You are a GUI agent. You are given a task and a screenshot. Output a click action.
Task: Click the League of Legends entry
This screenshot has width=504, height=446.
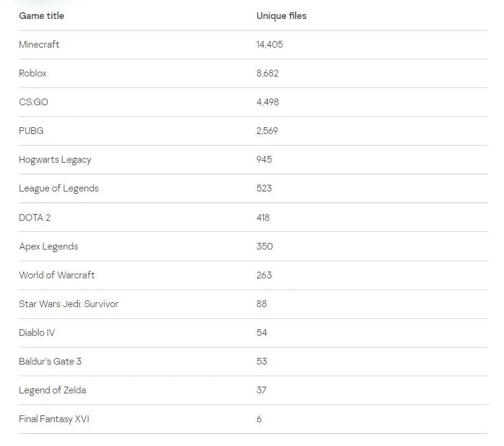[59, 188]
